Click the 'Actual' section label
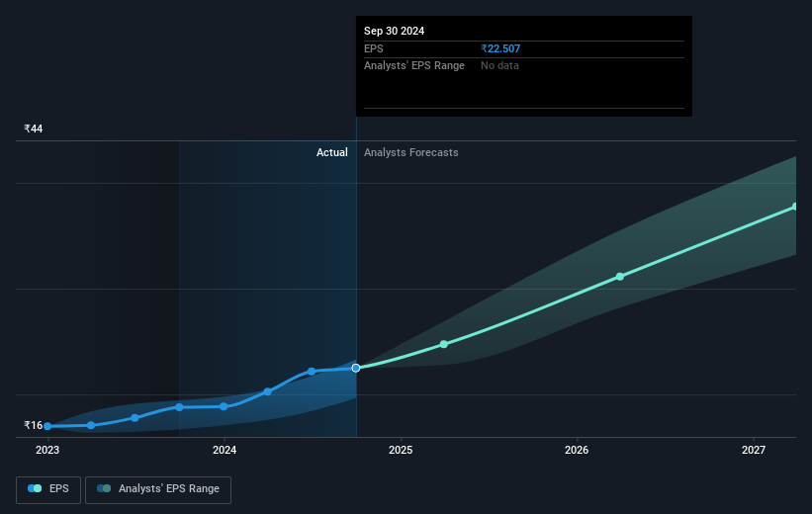 [332, 152]
